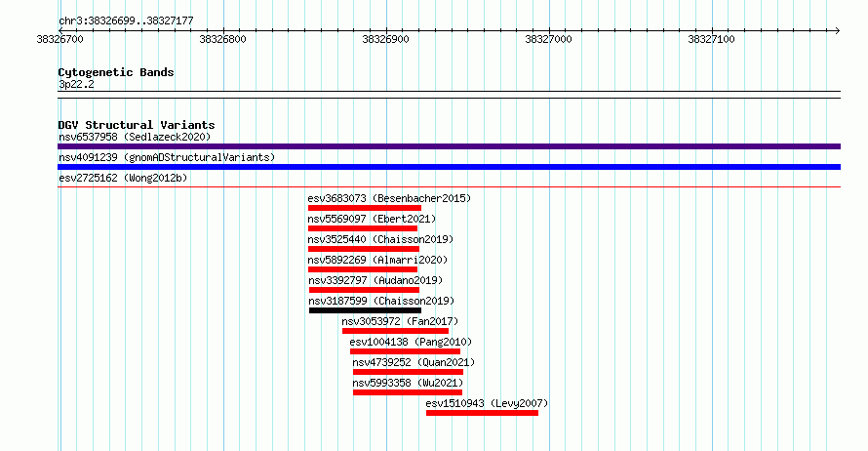Open esv1510943 (Levy2007) label
The width and height of the screenshot is (868, 451).
(x=487, y=403)
